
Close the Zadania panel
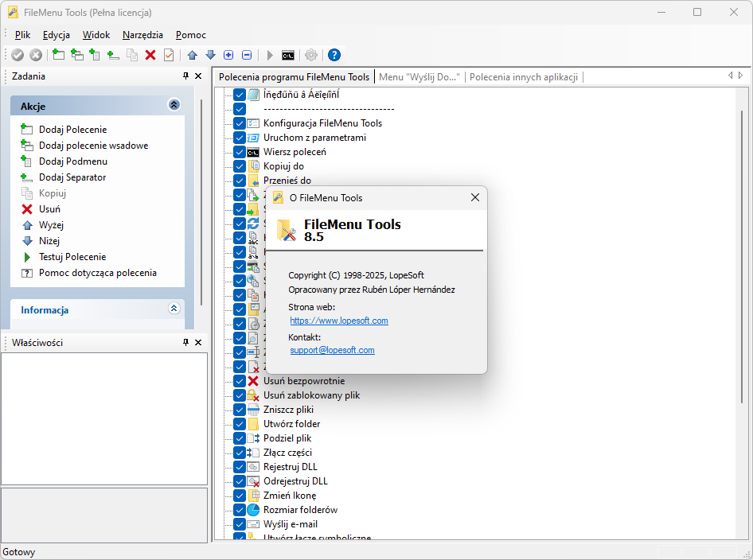198,76
